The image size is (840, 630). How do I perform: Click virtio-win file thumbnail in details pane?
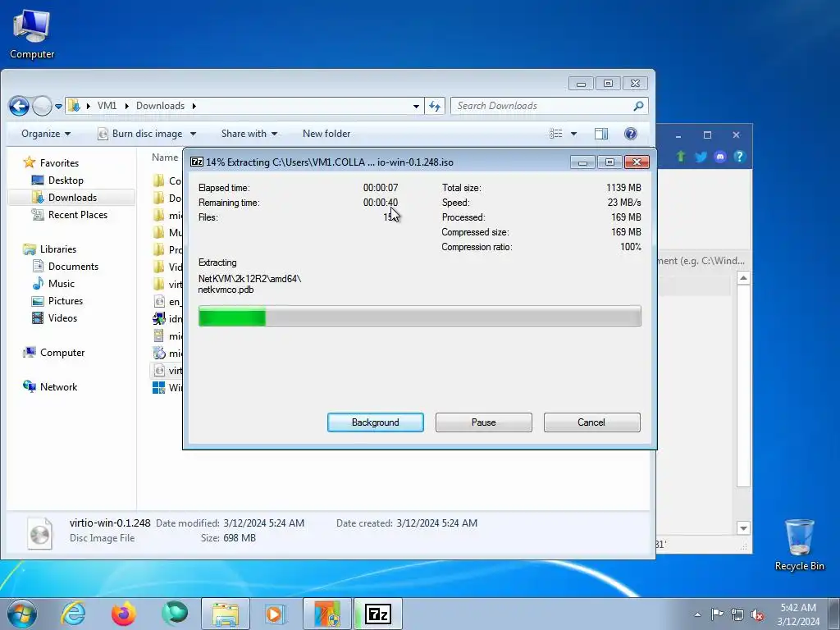coord(39,533)
